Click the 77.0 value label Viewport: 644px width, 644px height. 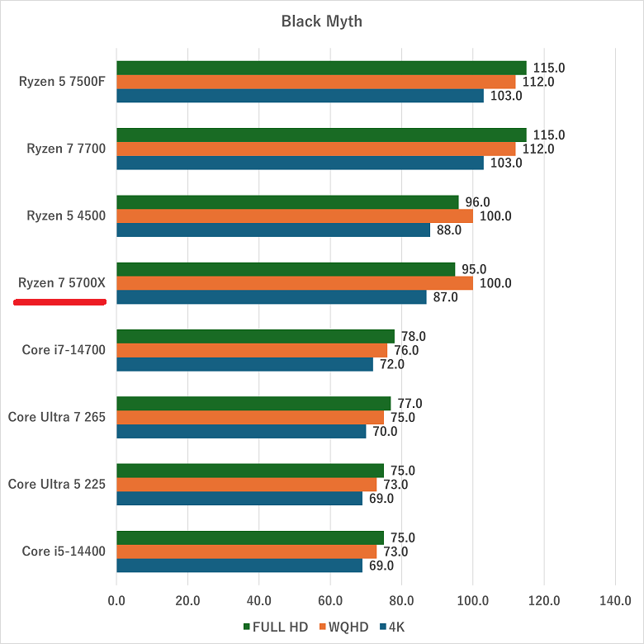coord(410,403)
